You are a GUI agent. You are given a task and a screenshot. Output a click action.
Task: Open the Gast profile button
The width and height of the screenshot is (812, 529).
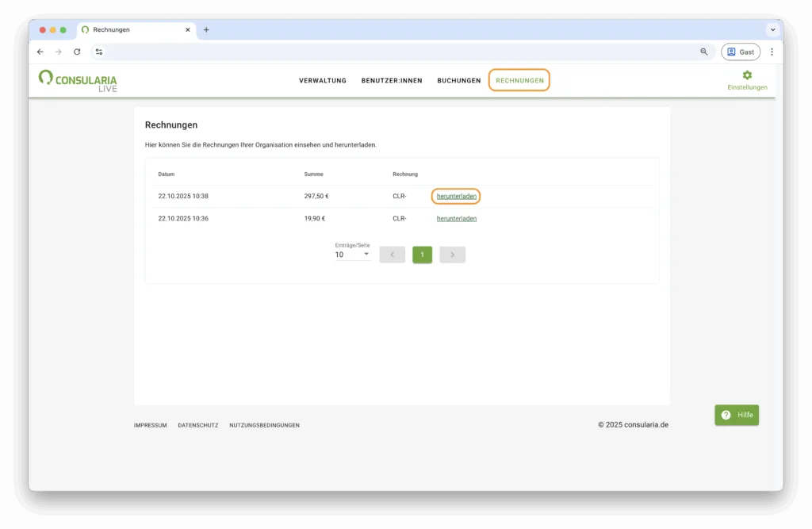(x=740, y=52)
